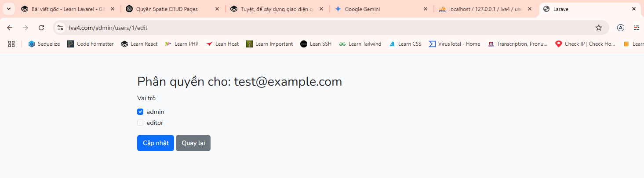Open the site information icon in the address bar
This screenshot has height=178, width=644.
click(61, 28)
